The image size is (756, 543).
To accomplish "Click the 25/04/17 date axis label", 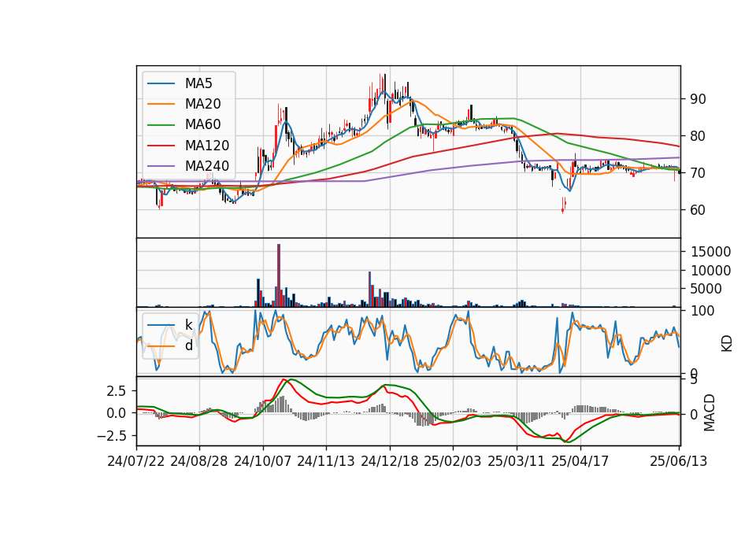I will tap(580, 461).
